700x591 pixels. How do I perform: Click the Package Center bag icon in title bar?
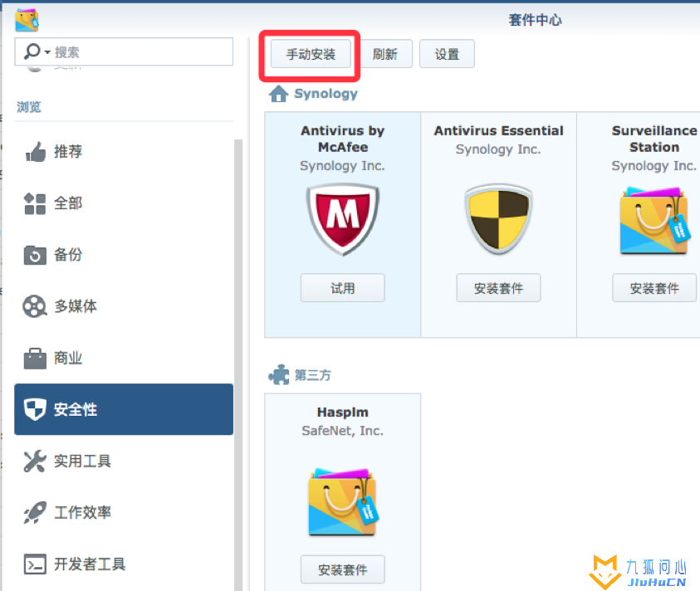(x=27, y=20)
